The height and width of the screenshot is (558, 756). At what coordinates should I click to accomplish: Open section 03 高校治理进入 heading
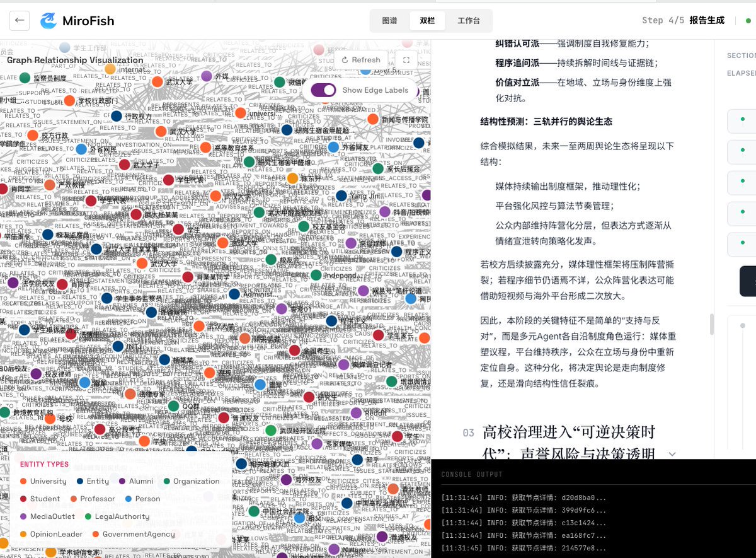tap(569, 443)
